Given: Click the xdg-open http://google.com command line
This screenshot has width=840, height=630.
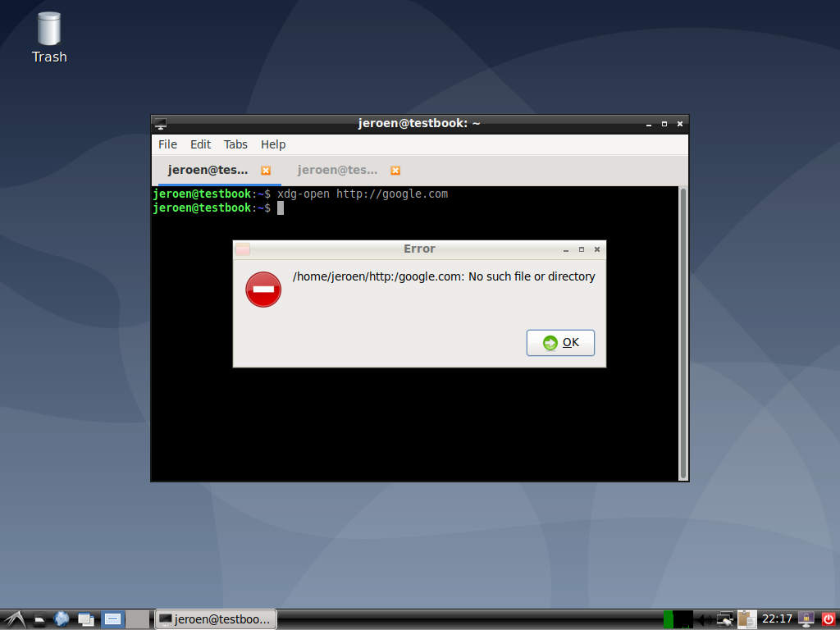Looking at the screenshot, I should click(362, 194).
